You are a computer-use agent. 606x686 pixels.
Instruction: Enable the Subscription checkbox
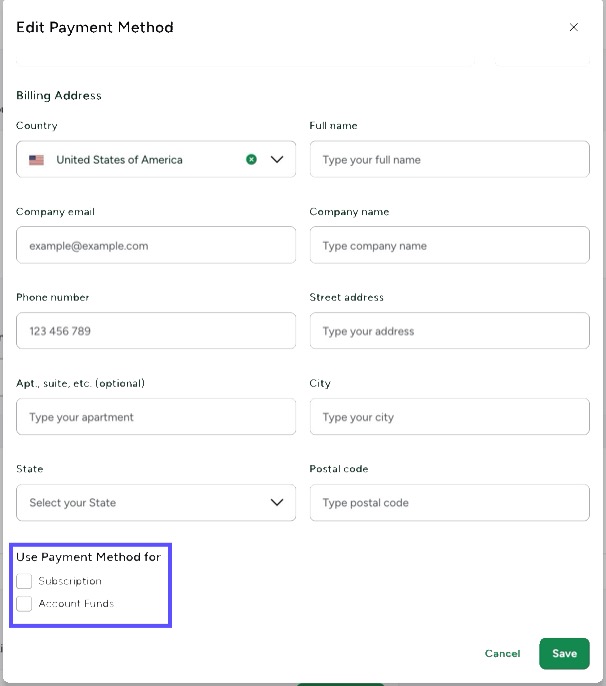click(24, 581)
